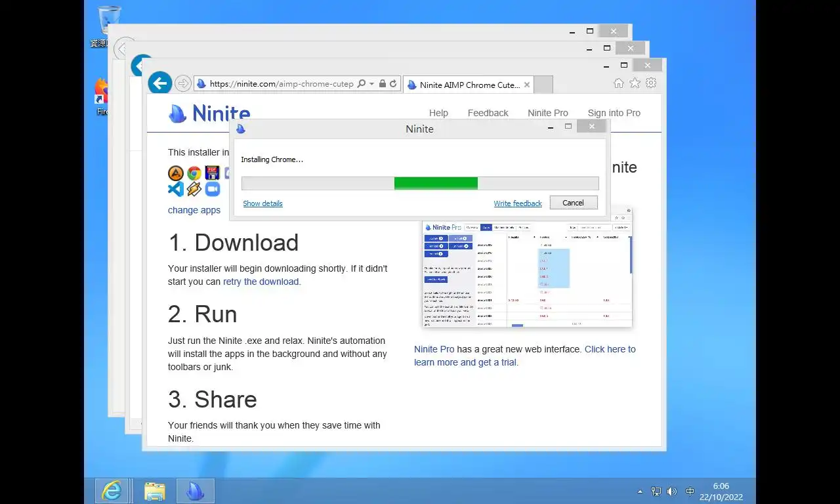
Task: Close the Ninite AIMP Chrome tab
Action: (x=527, y=85)
